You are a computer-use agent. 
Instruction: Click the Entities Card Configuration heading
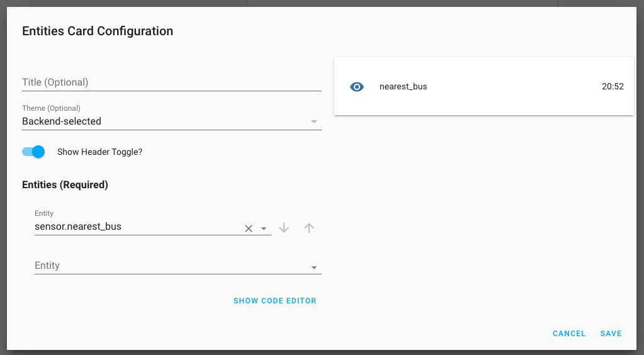point(98,31)
